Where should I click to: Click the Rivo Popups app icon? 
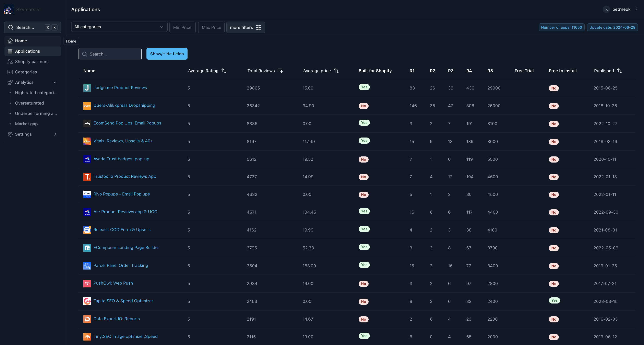(87, 194)
